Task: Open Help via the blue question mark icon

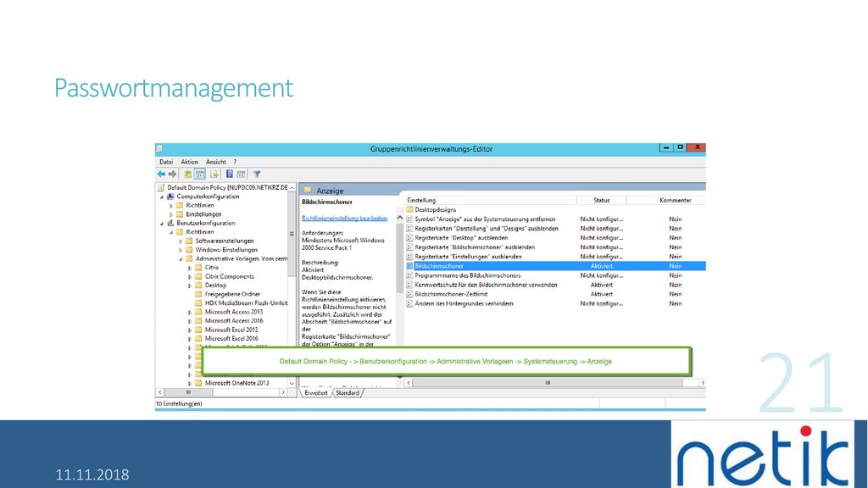Action: [229, 174]
